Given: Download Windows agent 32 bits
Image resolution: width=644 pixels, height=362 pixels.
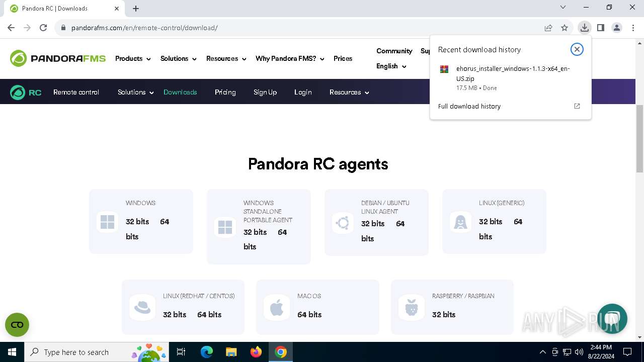Looking at the screenshot, I should (x=137, y=222).
